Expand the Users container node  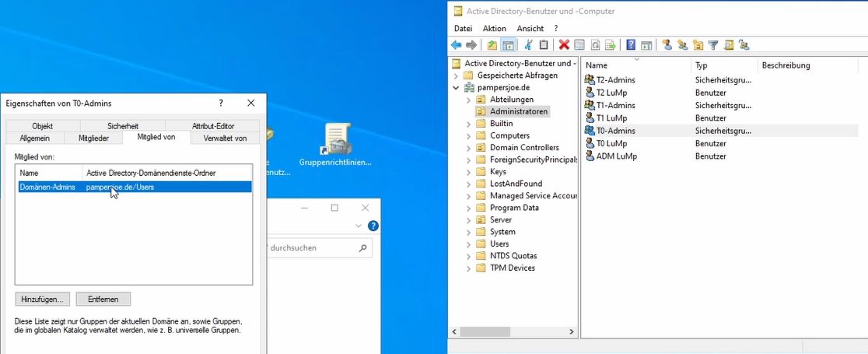point(468,244)
